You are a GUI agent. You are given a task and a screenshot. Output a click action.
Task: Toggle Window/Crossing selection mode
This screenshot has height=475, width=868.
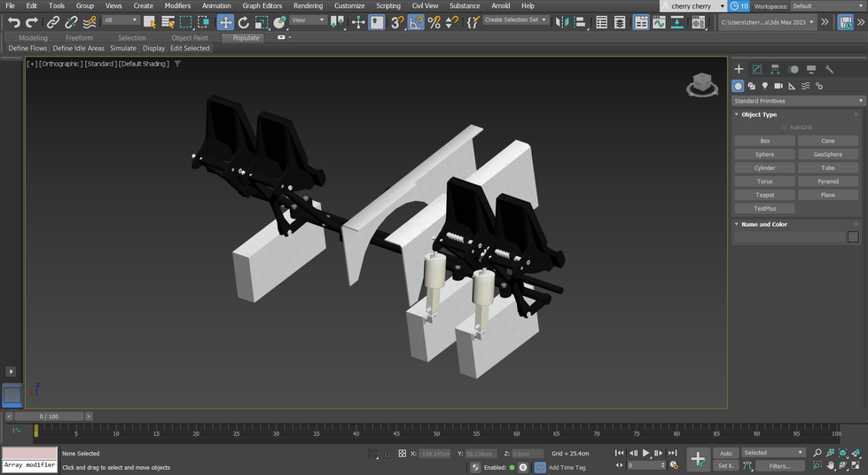[x=204, y=22]
